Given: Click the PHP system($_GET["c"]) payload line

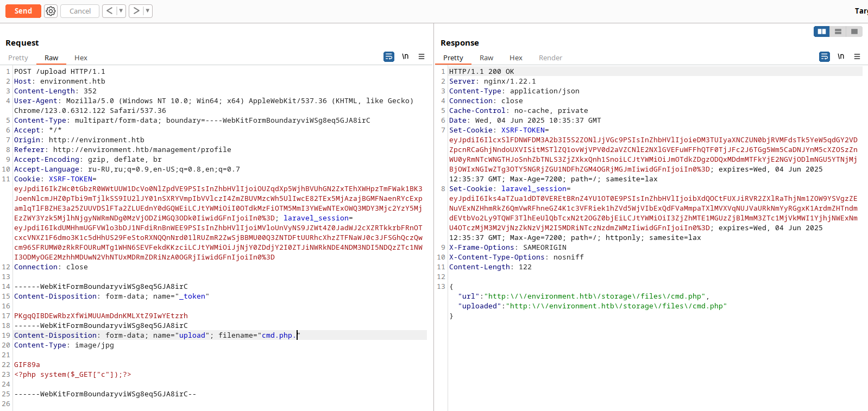Looking at the screenshot, I should pos(73,375).
